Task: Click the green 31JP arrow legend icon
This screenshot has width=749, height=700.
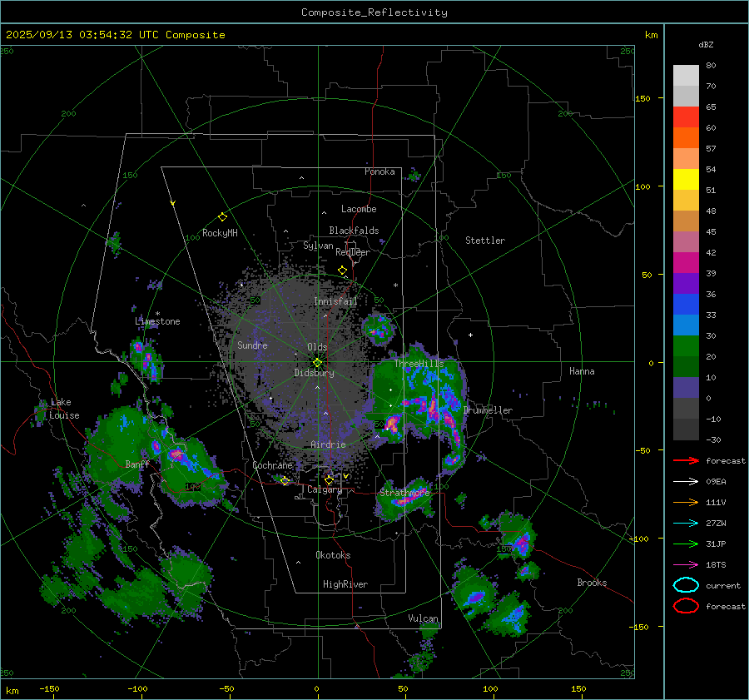Action: pos(686,544)
